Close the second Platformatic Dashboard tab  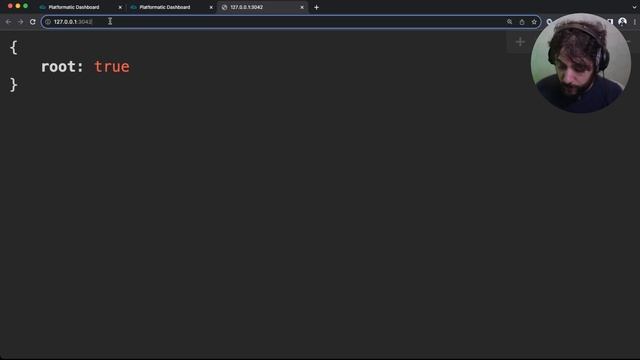point(211,7)
